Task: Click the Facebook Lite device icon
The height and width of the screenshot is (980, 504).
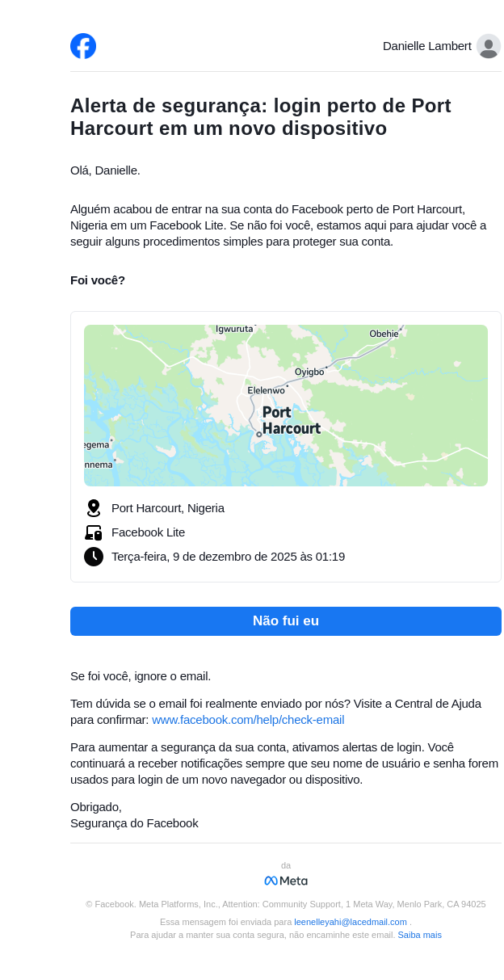Action: (x=94, y=532)
